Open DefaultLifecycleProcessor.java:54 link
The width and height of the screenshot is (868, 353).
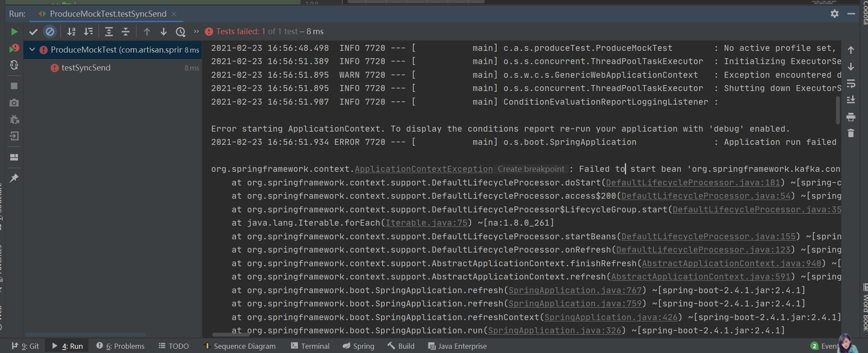pyautogui.click(x=706, y=196)
